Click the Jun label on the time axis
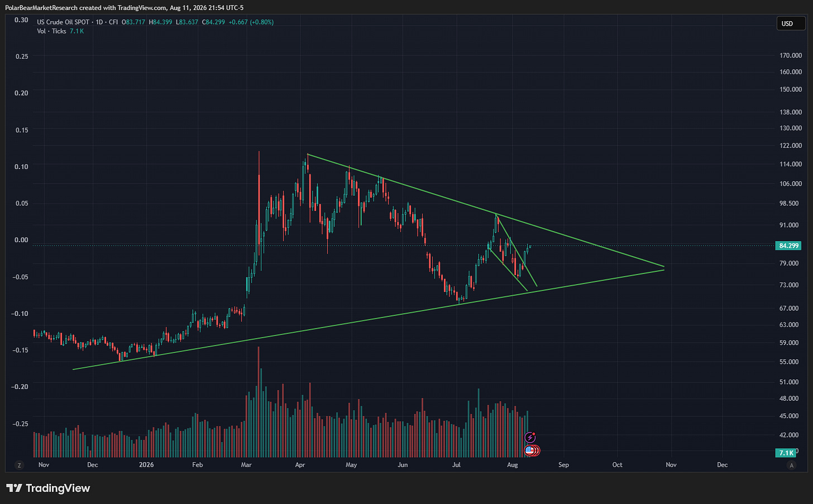Image resolution: width=813 pixels, height=504 pixels. [x=403, y=465]
